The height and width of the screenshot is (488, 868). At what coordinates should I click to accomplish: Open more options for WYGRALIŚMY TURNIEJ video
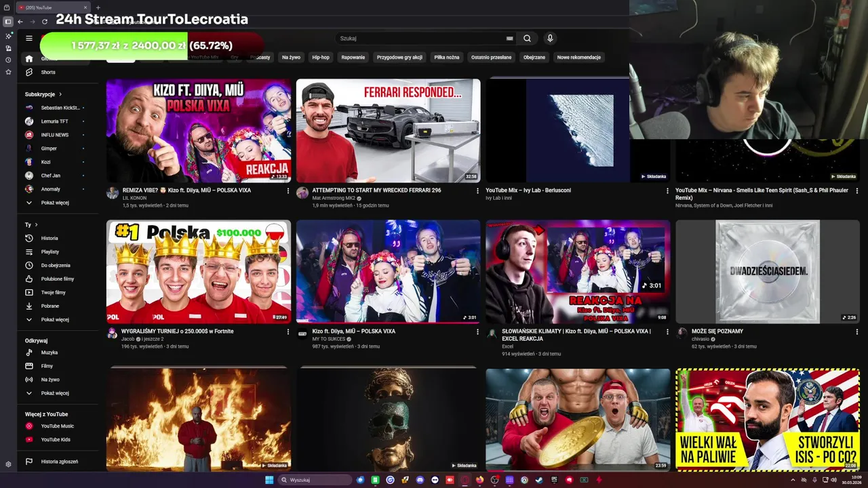pyautogui.click(x=288, y=332)
